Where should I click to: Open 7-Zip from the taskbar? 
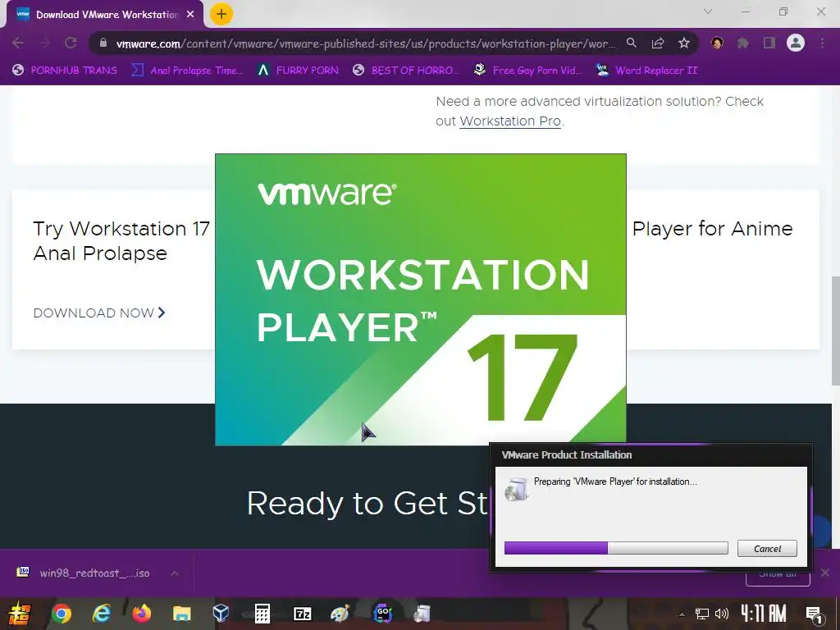pos(302,614)
